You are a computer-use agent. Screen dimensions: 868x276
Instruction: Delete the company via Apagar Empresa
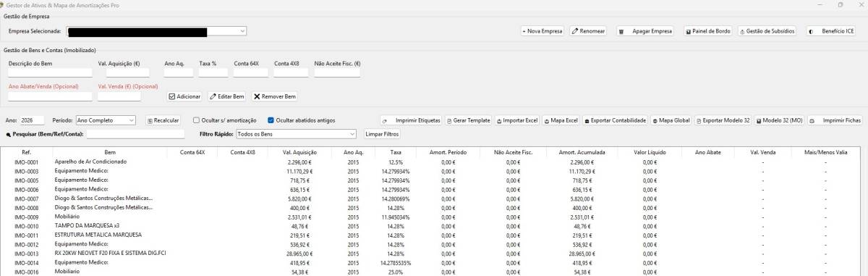(645, 31)
